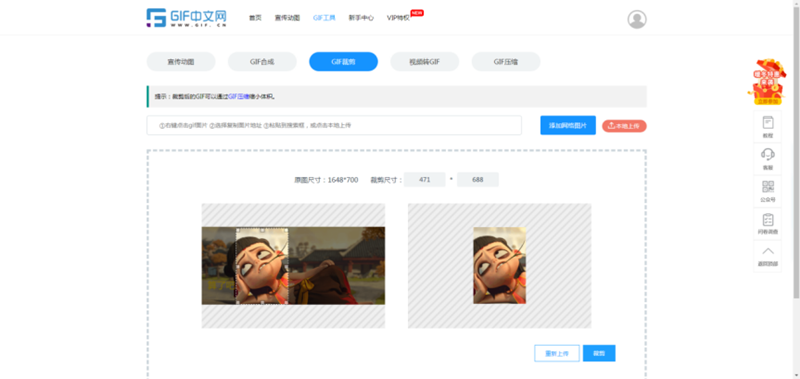Focus the image URL input field
Viewport: 800px width, 379px height.
click(x=334, y=125)
